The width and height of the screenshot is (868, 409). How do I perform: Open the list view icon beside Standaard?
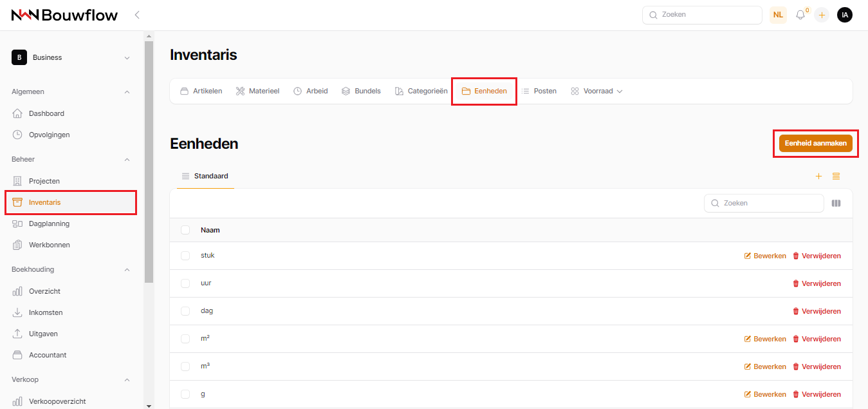tap(836, 176)
